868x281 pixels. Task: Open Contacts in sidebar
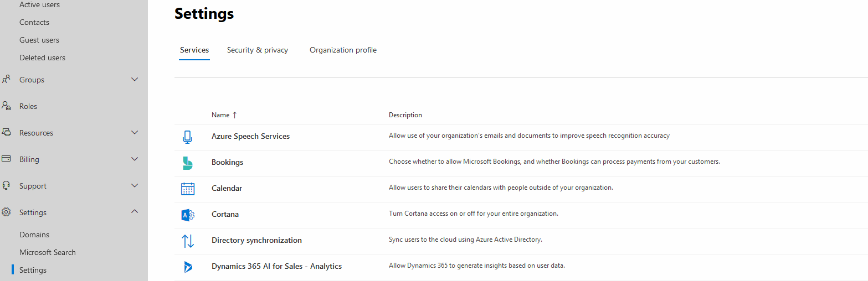pos(34,22)
